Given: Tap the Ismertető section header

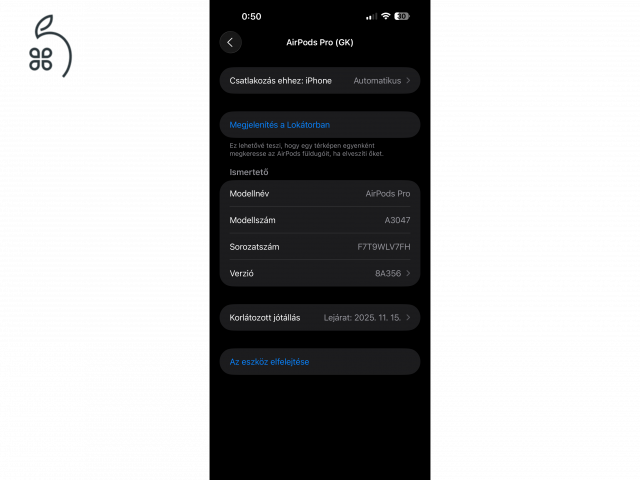Looking at the screenshot, I should point(249,172).
